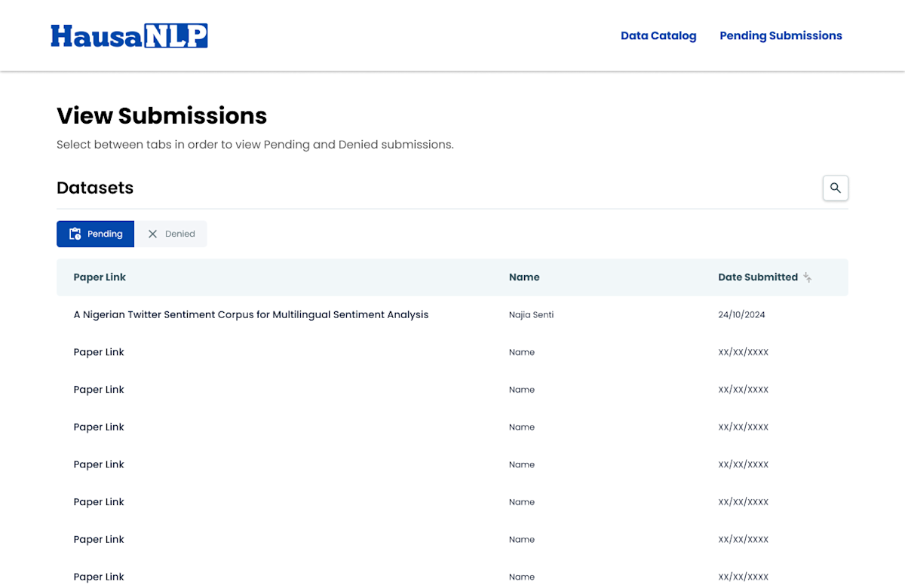Viewport: 905px width, 588px height.
Task: Click the search icon near Datasets heading
Action: (835, 188)
